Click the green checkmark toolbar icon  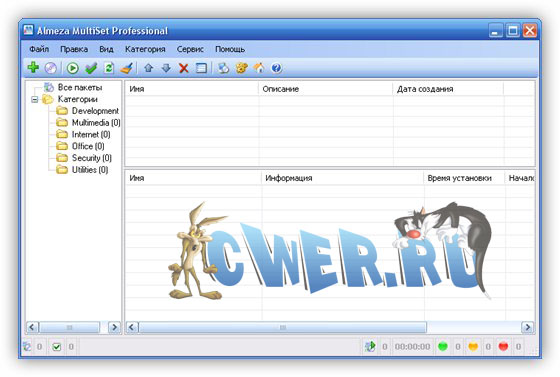click(91, 68)
